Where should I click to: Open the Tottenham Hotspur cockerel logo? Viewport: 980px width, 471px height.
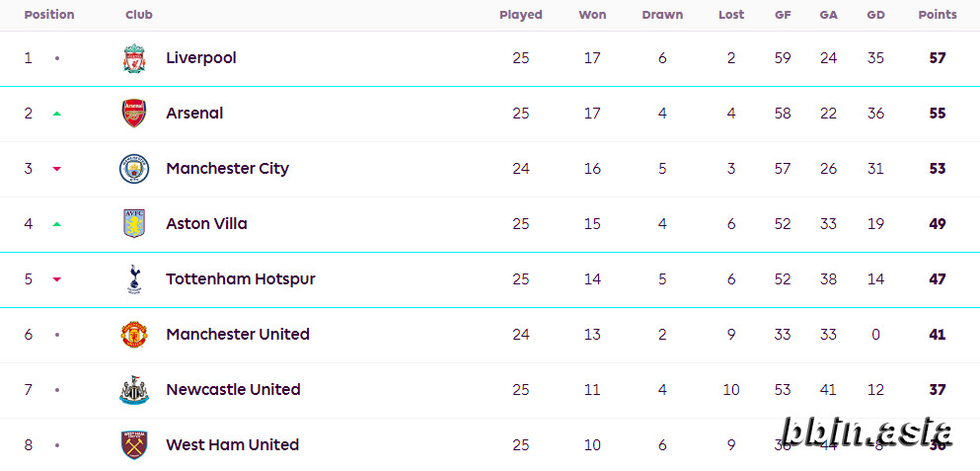134,279
